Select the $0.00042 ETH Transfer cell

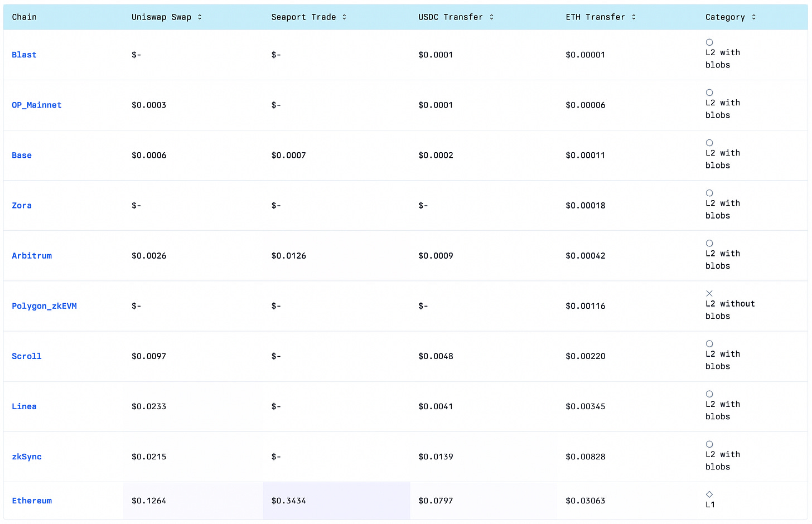[x=627, y=255]
